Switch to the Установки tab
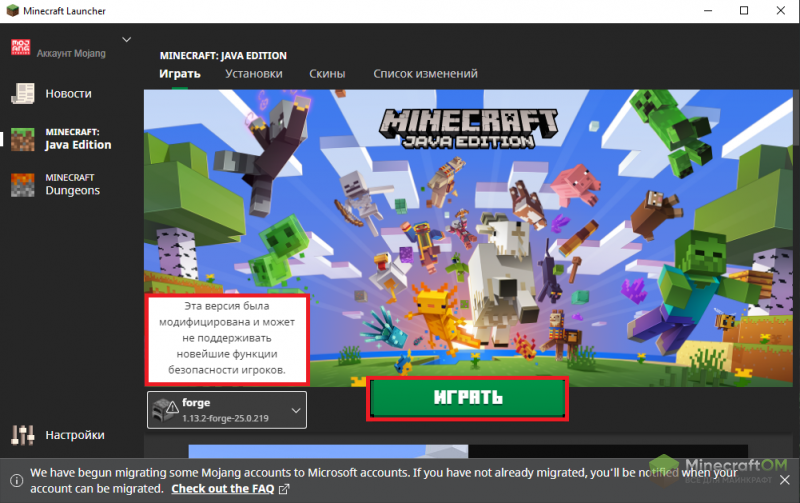This screenshot has height=503, width=800. click(x=253, y=74)
